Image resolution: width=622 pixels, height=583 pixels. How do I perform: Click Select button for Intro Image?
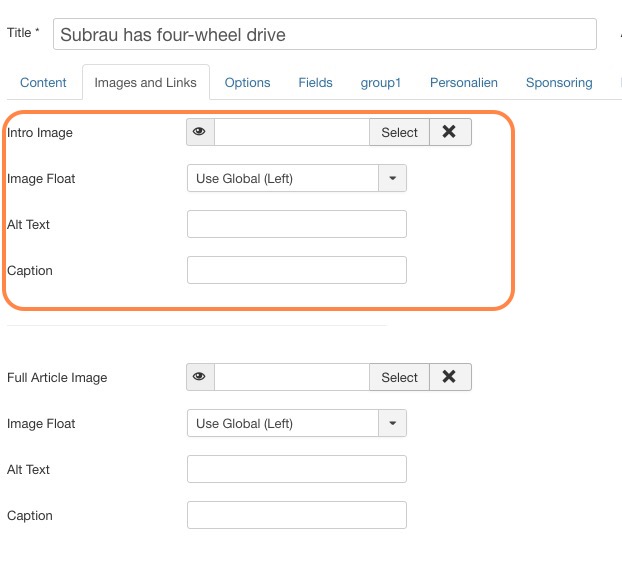tap(399, 132)
